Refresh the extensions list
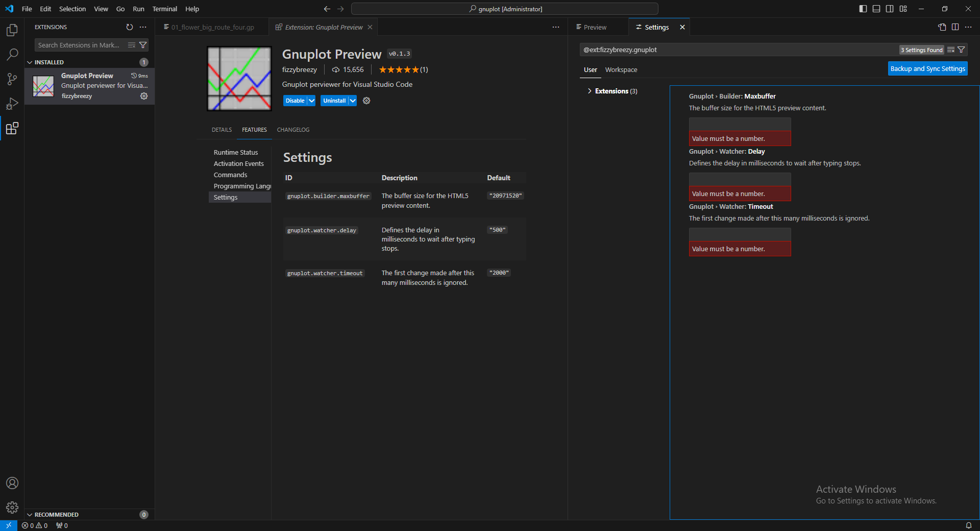 tap(130, 27)
